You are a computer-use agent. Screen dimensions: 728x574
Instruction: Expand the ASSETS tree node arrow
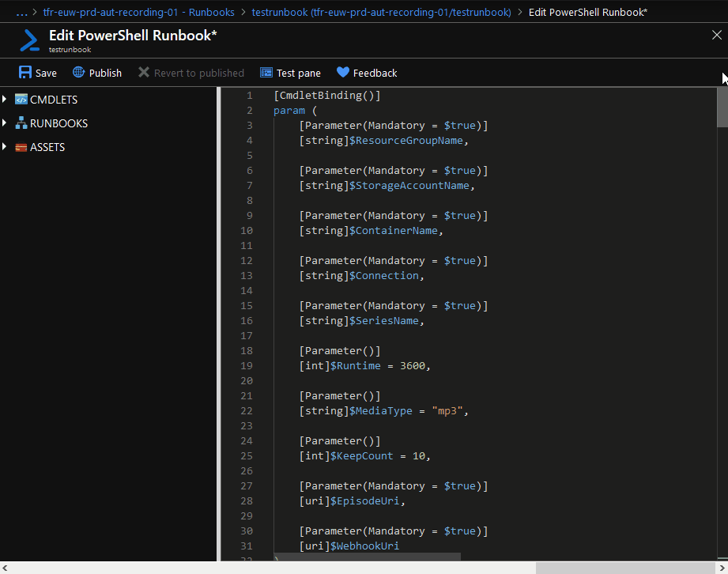pyautogui.click(x=5, y=146)
